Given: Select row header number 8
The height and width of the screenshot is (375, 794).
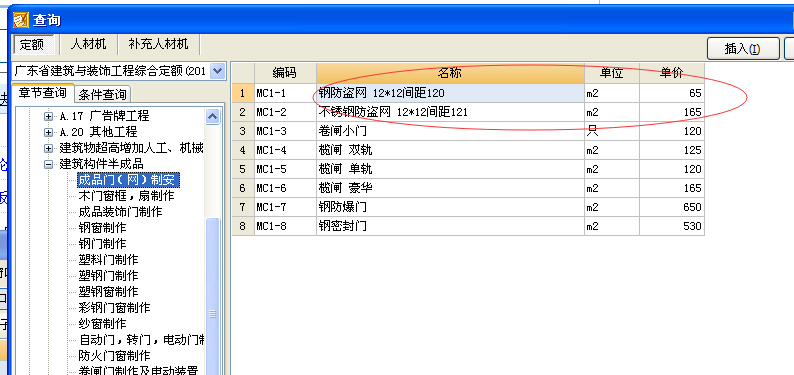Looking at the screenshot, I should point(243,226).
